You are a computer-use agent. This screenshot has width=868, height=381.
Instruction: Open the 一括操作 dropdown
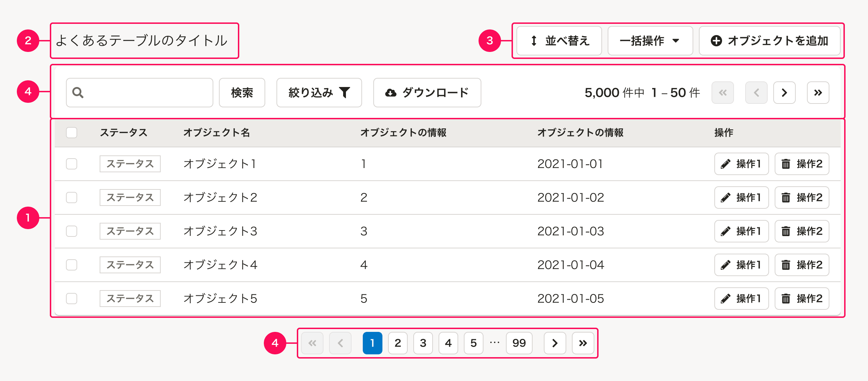(x=650, y=41)
